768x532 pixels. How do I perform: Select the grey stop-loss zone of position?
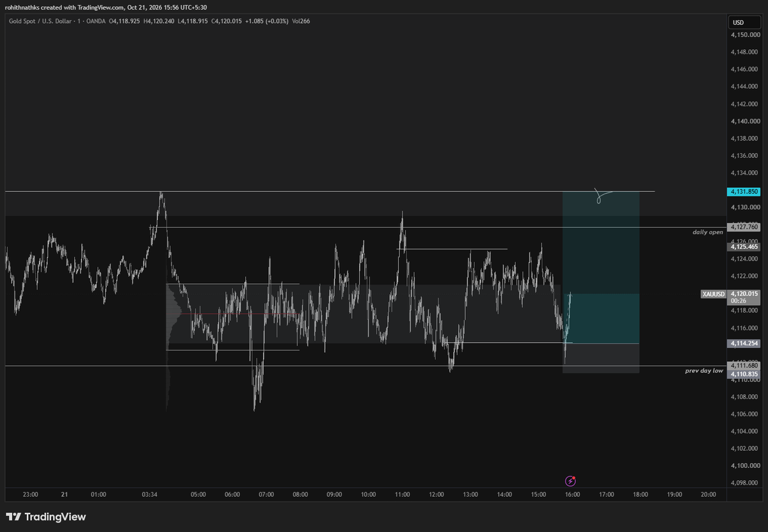600,358
